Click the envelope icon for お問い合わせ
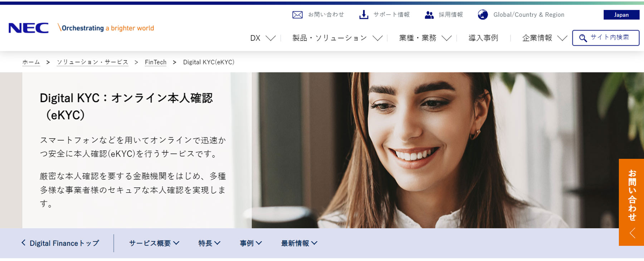644x261 pixels. tap(297, 15)
